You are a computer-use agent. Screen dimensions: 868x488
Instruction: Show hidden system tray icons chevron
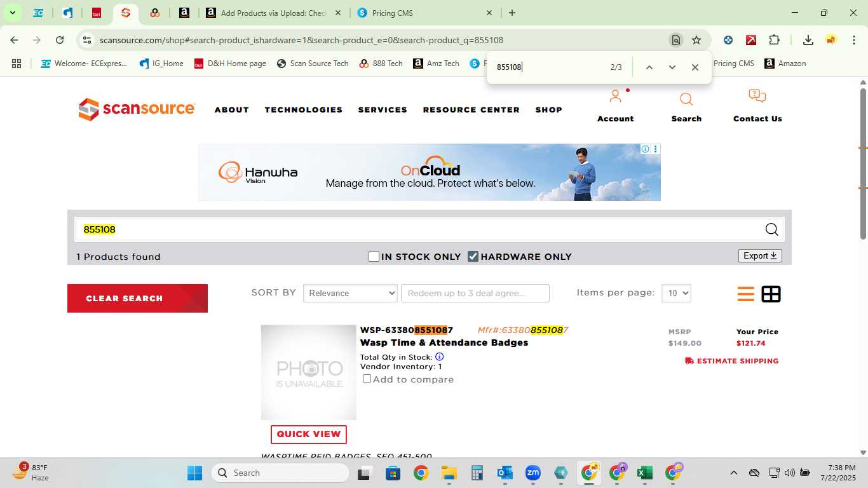[x=733, y=473]
